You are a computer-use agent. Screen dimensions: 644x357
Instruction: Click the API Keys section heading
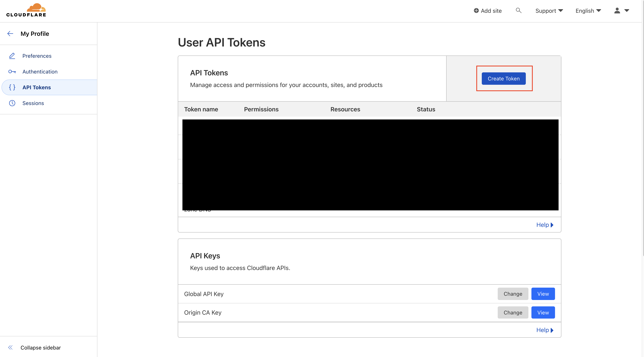point(205,256)
